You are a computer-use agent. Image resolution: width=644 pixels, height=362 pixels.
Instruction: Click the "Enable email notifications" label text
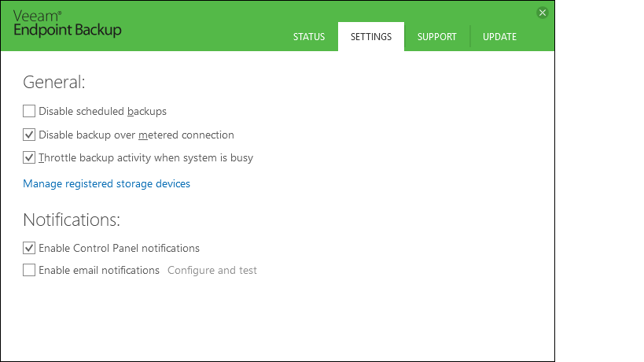click(99, 271)
